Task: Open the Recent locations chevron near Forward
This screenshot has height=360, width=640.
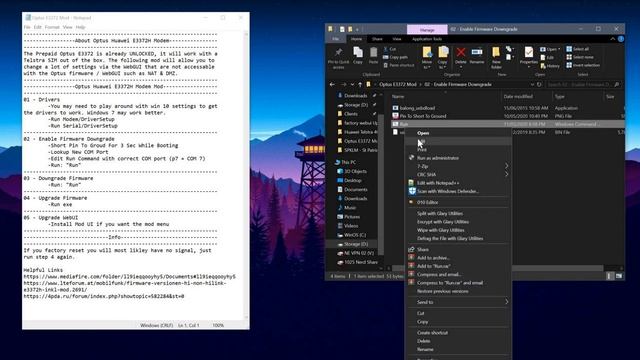Action: click(x=352, y=84)
